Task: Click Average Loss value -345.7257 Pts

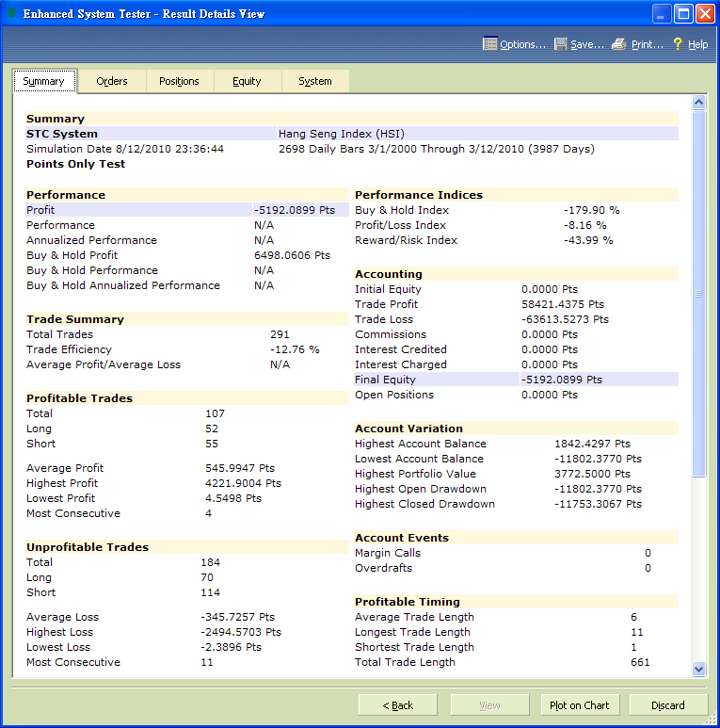Action: [x=237, y=617]
